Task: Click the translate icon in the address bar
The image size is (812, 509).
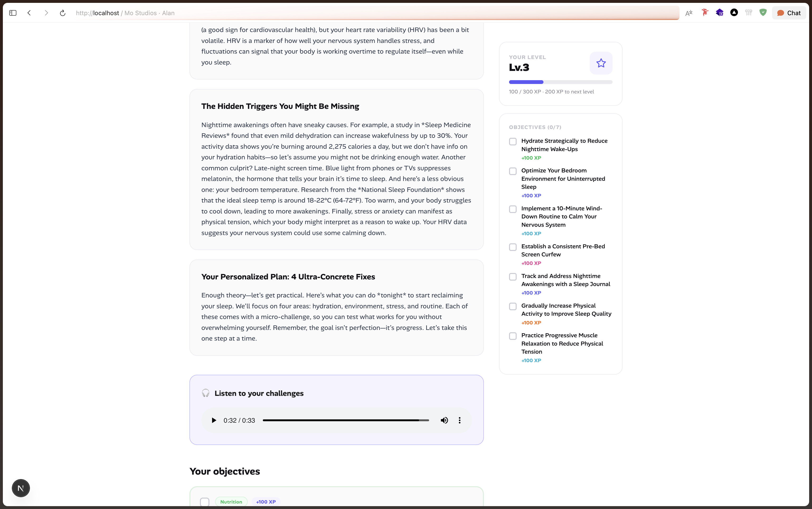Action: (x=689, y=13)
